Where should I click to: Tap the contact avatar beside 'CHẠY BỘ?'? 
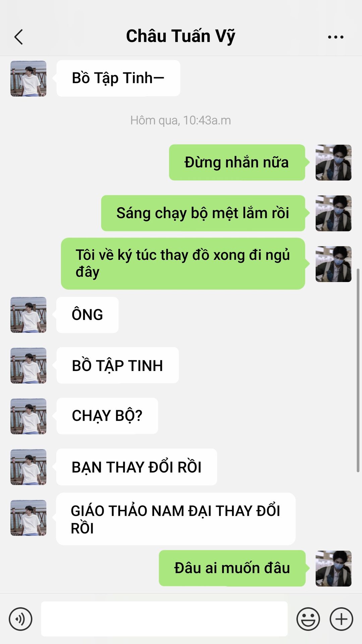point(28,416)
